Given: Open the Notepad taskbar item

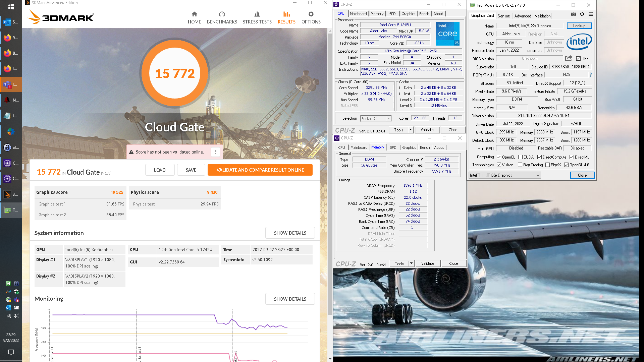Looking at the screenshot, I should click(x=11, y=116).
